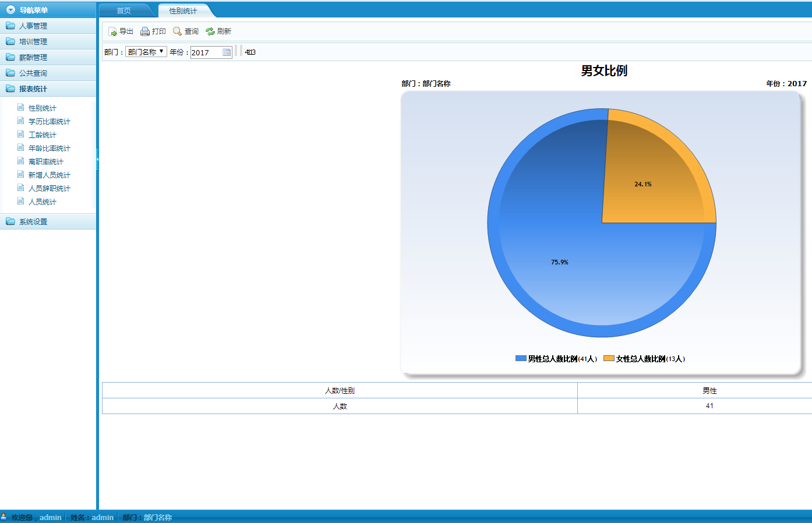Click the folder icon beside 公共查询
The height and width of the screenshot is (523, 812).
tap(10, 73)
